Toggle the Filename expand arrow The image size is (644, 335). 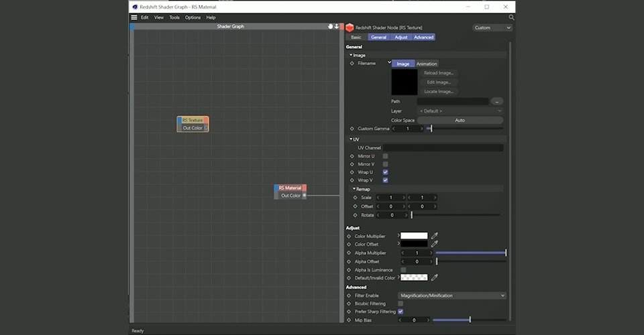[x=389, y=63]
